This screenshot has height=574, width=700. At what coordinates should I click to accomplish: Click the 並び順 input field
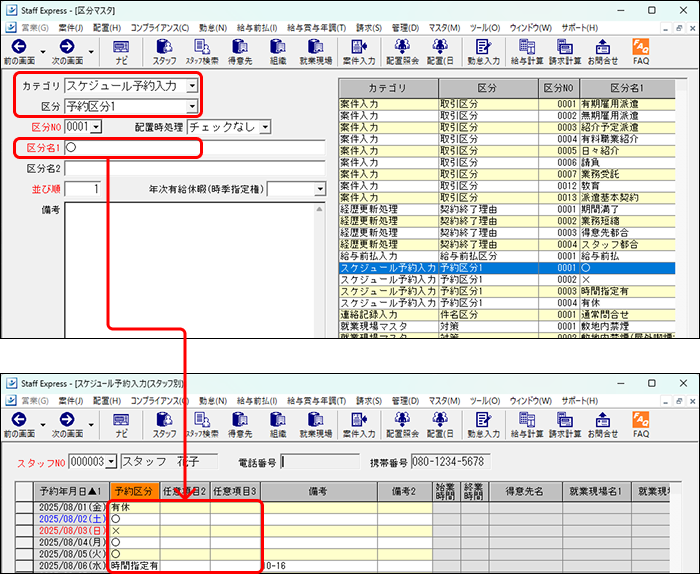tap(83, 189)
